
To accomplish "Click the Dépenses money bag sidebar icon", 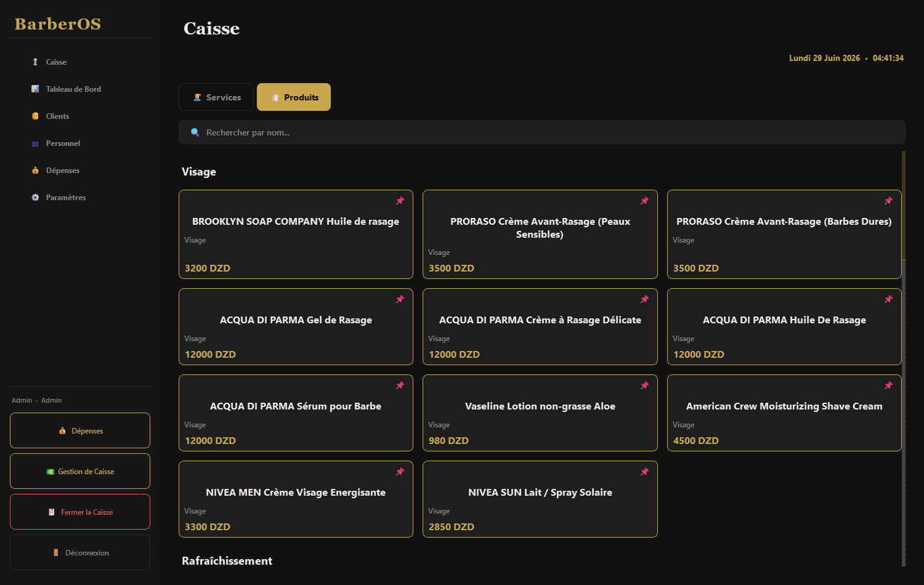I will (x=35, y=171).
